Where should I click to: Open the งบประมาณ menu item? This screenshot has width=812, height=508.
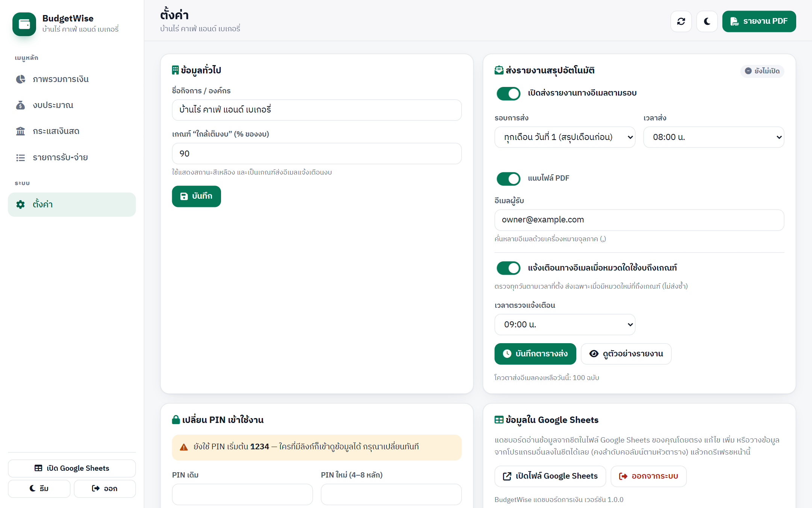pos(72,105)
